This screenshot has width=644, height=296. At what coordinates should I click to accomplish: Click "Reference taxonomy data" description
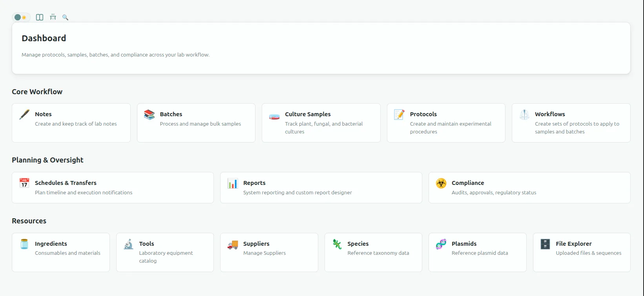click(x=378, y=253)
